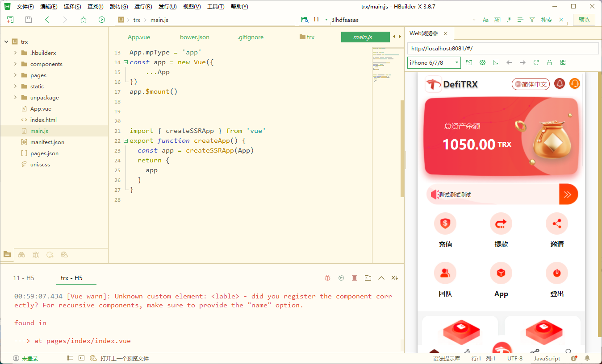Open the debug bug icon in left sidebar bottom
Image resolution: width=602 pixels, height=364 pixels.
pyautogui.click(x=36, y=255)
